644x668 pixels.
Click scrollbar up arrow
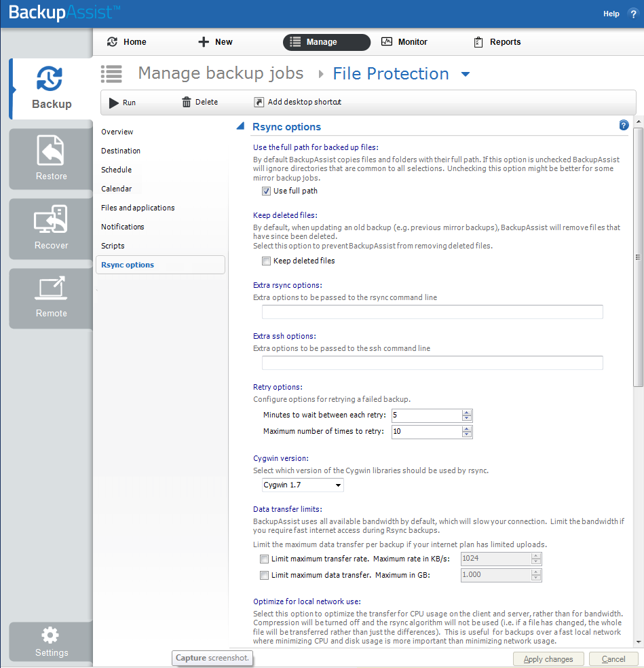638,122
